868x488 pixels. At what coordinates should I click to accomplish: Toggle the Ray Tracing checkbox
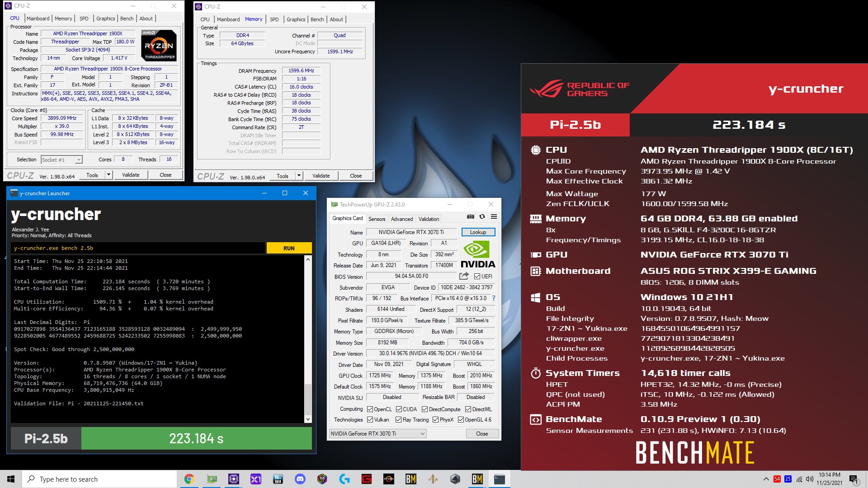[399, 420]
